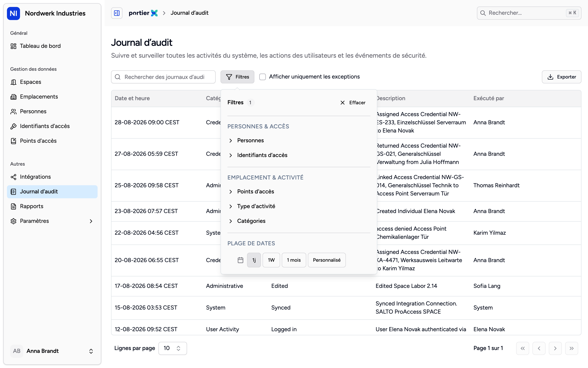
Task: Click Edited Space Labor 2.14 description
Action: point(406,286)
